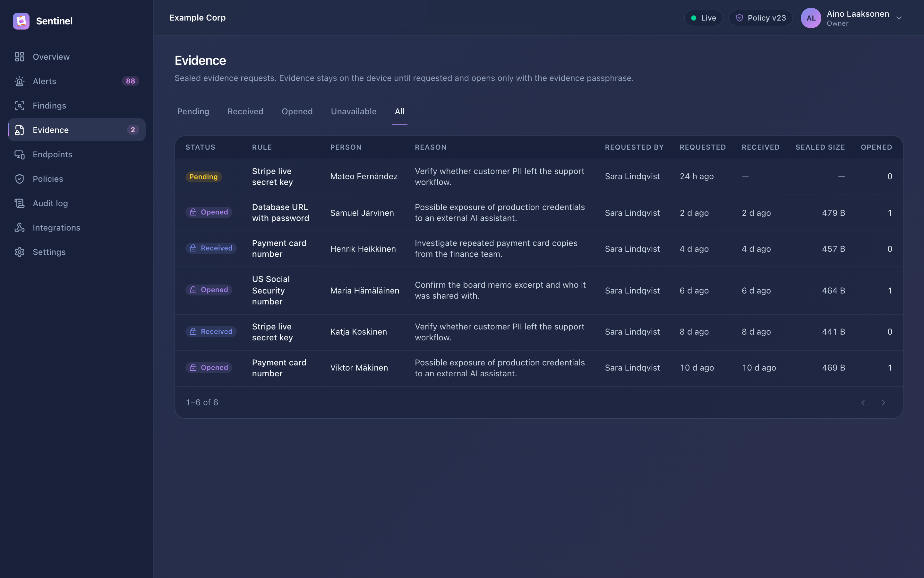Switch to the Opened tab
This screenshot has height=578, width=924.
pyautogui.click(x=297, y=112)
